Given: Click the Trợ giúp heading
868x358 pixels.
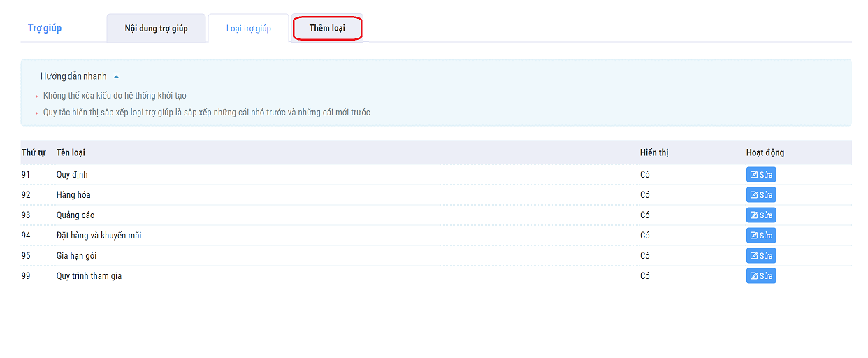Looking at the screenshot, I should 45,28.
